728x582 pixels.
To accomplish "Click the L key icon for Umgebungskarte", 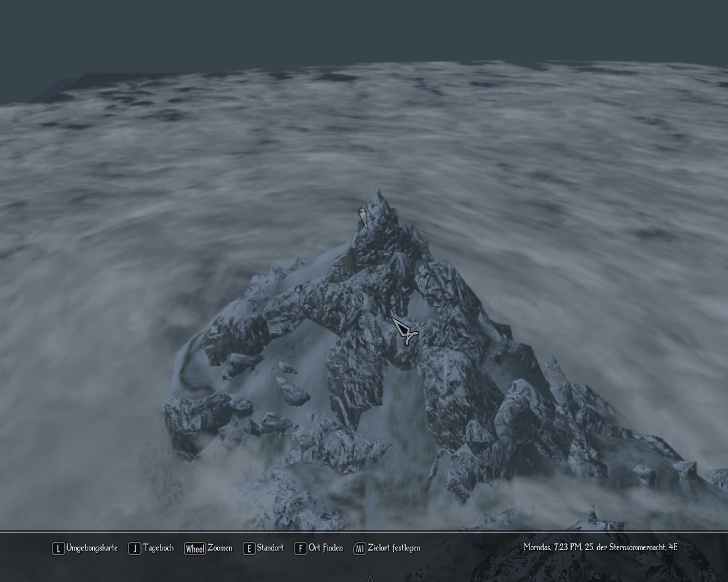I will [57, 548].
